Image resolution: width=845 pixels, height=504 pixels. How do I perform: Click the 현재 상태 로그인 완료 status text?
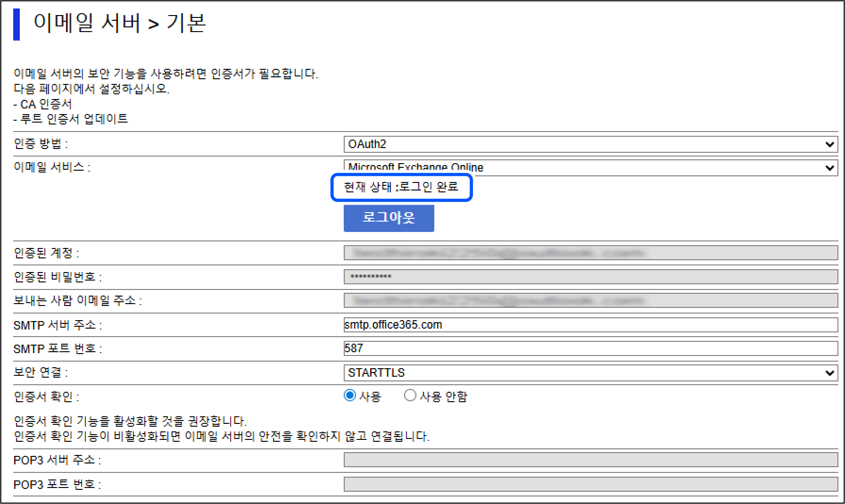(401, 187)
